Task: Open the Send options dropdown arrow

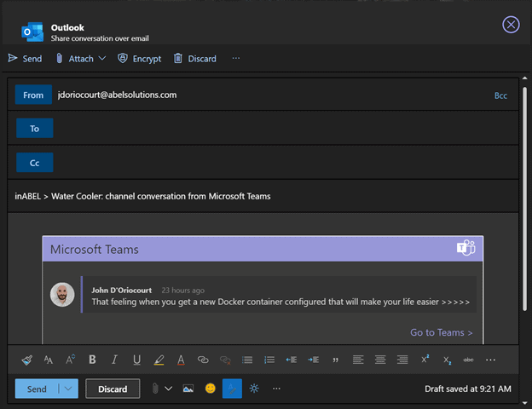Action: (68, 389)
